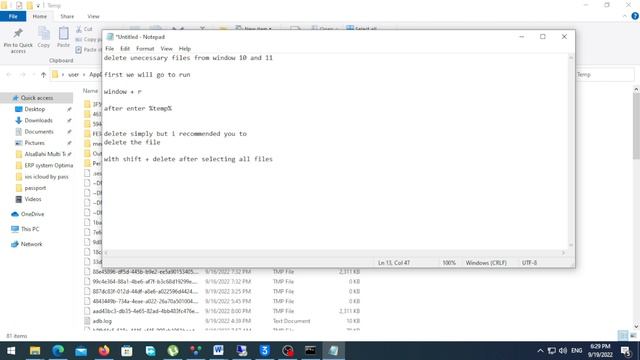Switch to Explorer Home ribbon tab
640x360 pixels.
40,16
